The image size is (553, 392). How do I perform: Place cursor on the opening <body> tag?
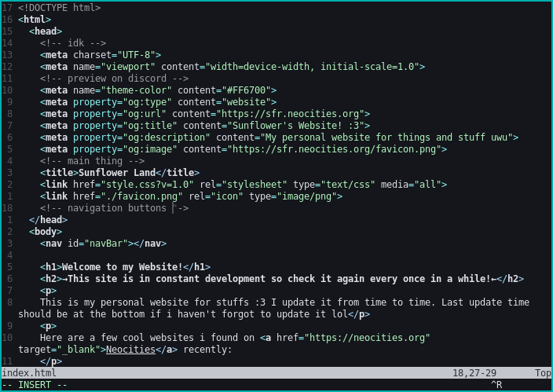46,232
